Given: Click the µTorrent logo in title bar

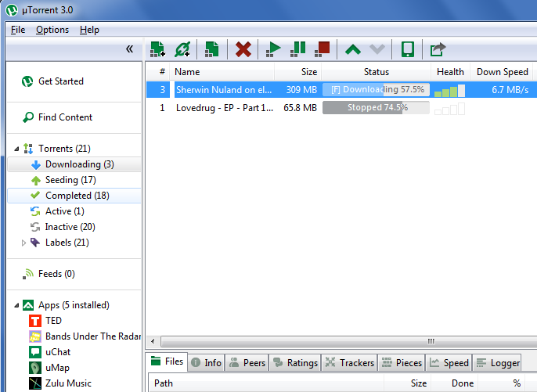Looking at the screenshot, I should pyautogui.click(x=12, y=10).
